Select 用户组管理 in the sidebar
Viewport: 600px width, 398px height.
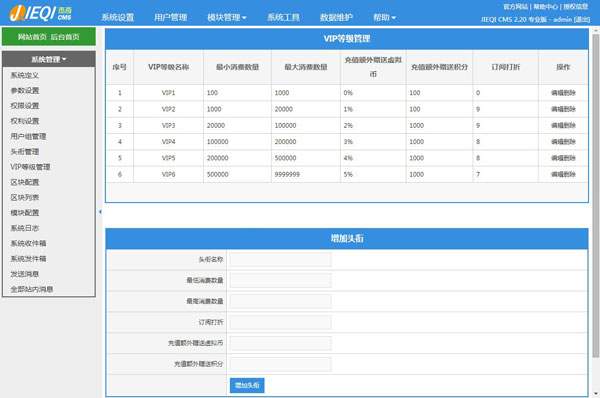coord(28,136)
